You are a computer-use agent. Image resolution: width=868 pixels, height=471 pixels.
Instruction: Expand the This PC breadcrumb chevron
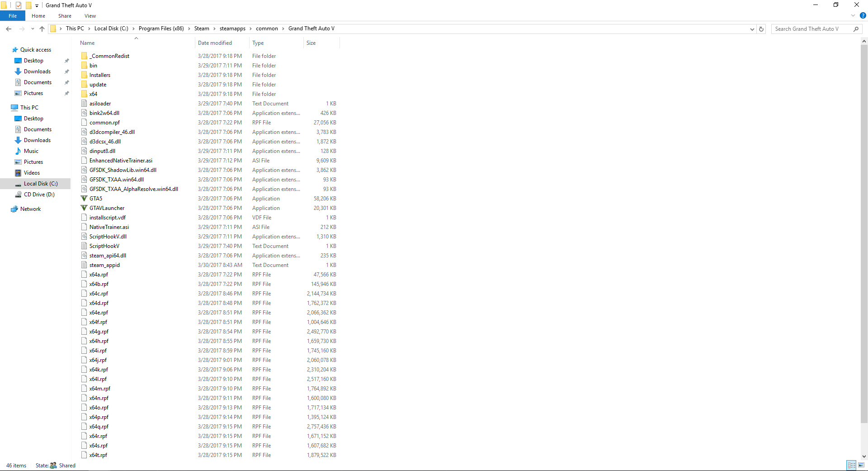pos(89,29)
